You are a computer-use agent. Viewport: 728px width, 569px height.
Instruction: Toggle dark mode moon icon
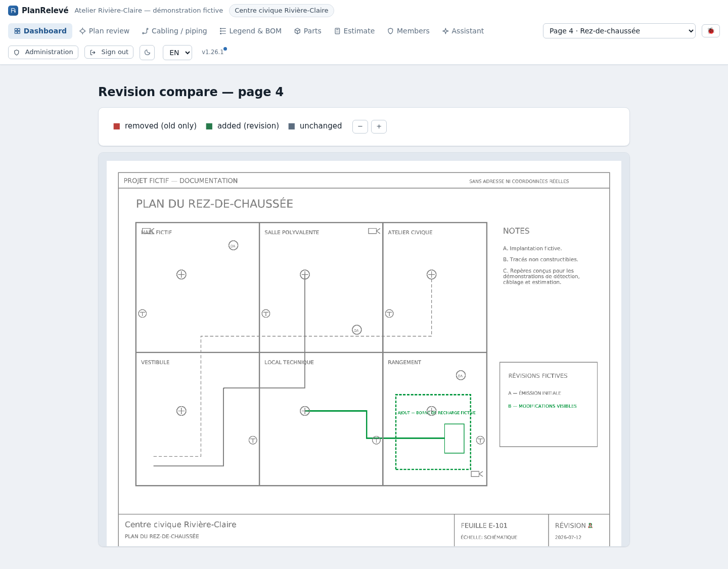147,53
